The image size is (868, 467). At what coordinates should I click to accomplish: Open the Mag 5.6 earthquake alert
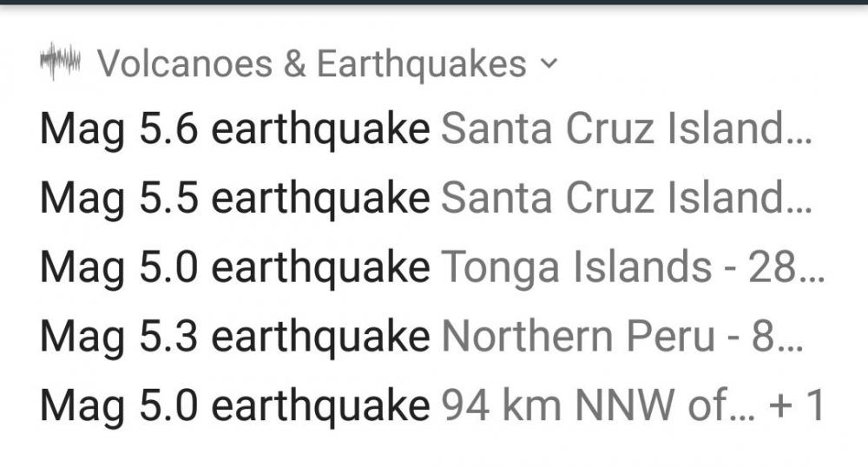point(234,130)
